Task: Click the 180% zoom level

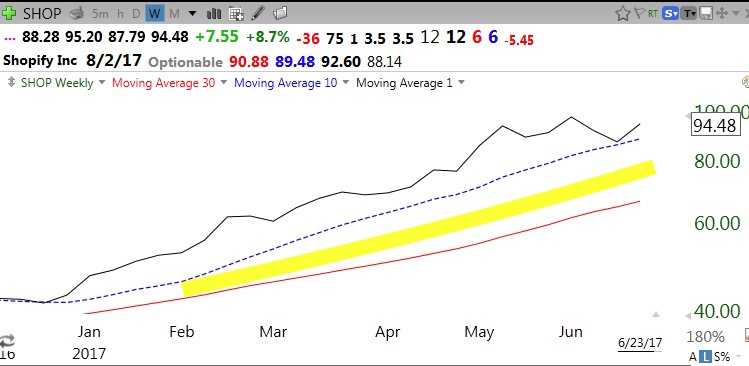Action: 706,337
